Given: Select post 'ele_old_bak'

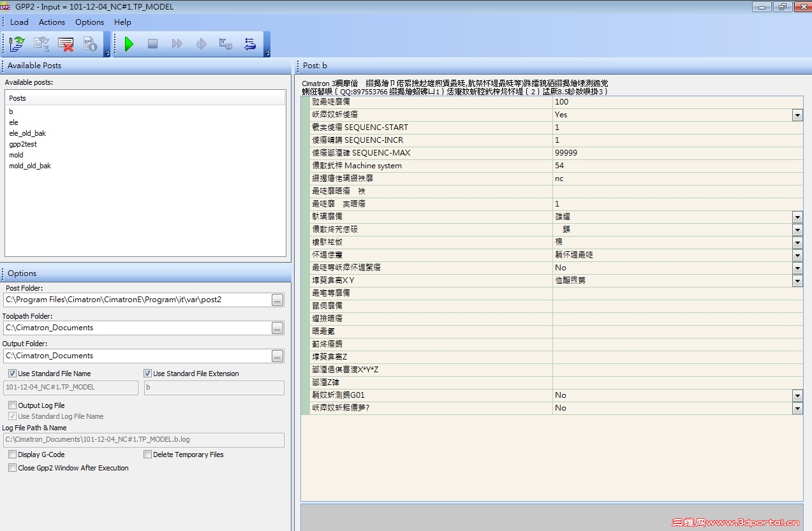Looking at the screenshot, I should (27, 133).
